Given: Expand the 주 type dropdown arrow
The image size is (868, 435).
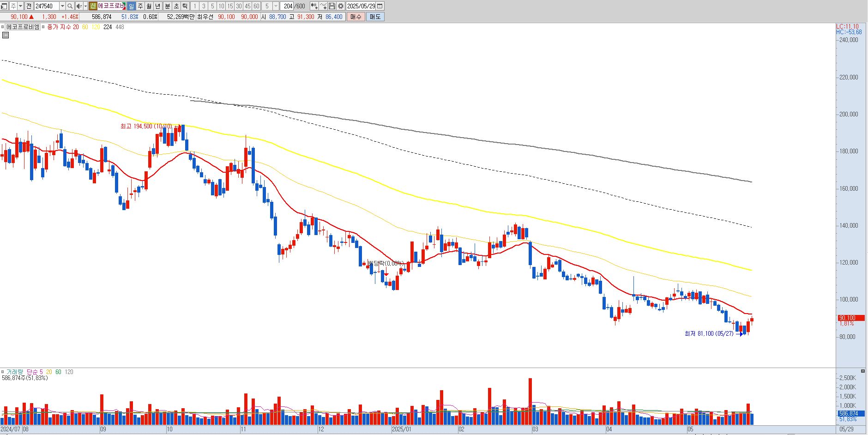Looking at the screenshot, I should tap(21, 6).
